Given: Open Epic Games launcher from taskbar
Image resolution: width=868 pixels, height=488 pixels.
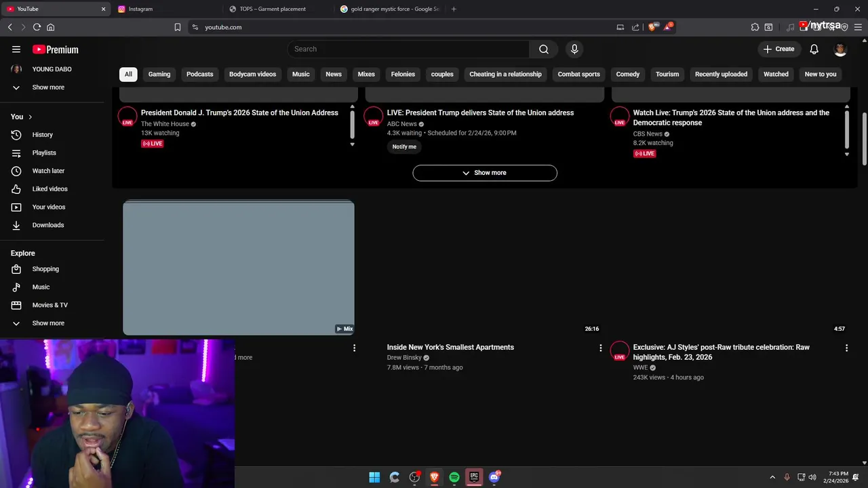Looking at the screenshot, I should click(474, 477).
